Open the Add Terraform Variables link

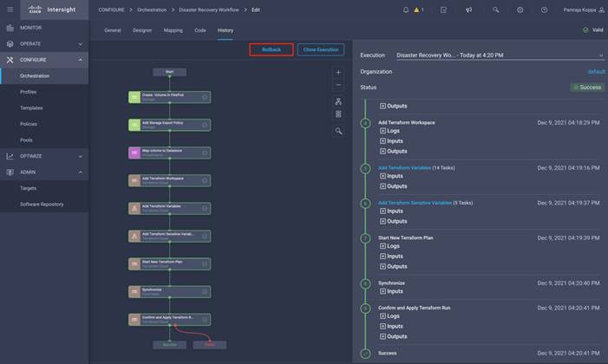(x=404, y=168)
